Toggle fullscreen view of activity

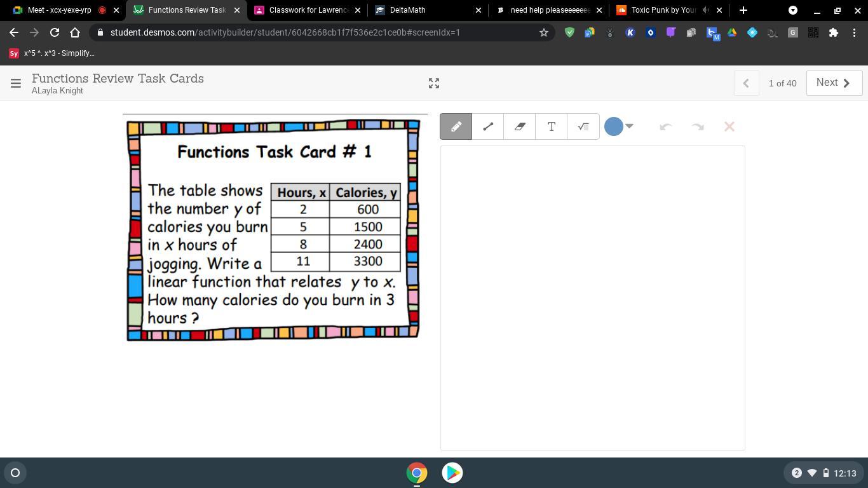tap(434, 83)
